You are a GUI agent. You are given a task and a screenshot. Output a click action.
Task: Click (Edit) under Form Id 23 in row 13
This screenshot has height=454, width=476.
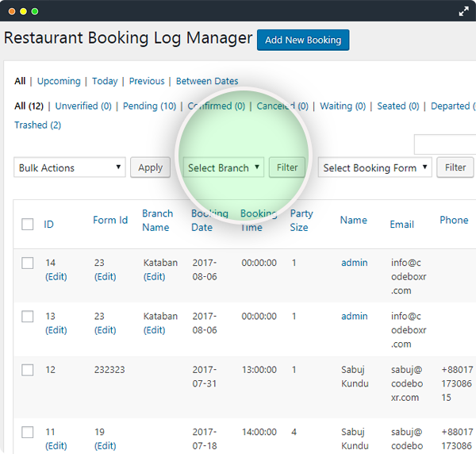point(105,330)
